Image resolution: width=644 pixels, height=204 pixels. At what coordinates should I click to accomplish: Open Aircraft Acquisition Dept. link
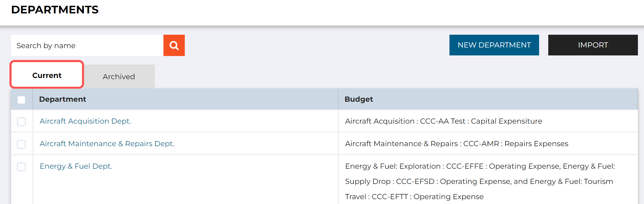(85, 121)
